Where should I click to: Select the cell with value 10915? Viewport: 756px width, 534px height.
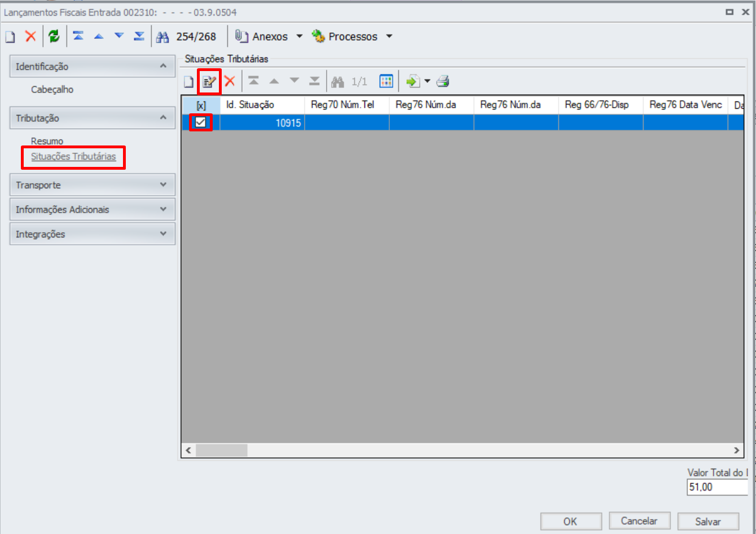[x=262, y=123]
